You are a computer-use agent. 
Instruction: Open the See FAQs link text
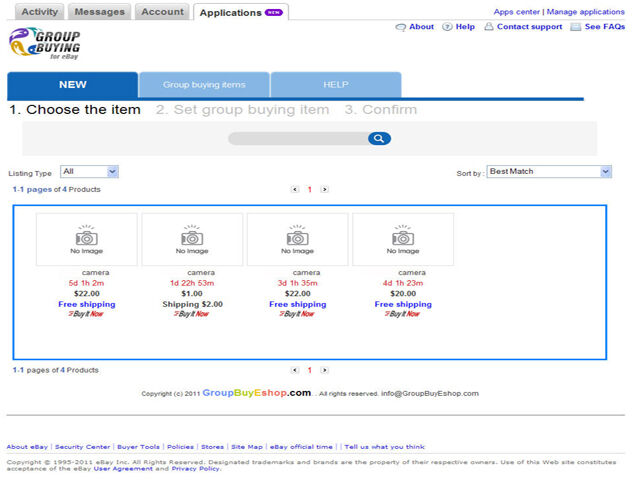click(x=604, y=27)
